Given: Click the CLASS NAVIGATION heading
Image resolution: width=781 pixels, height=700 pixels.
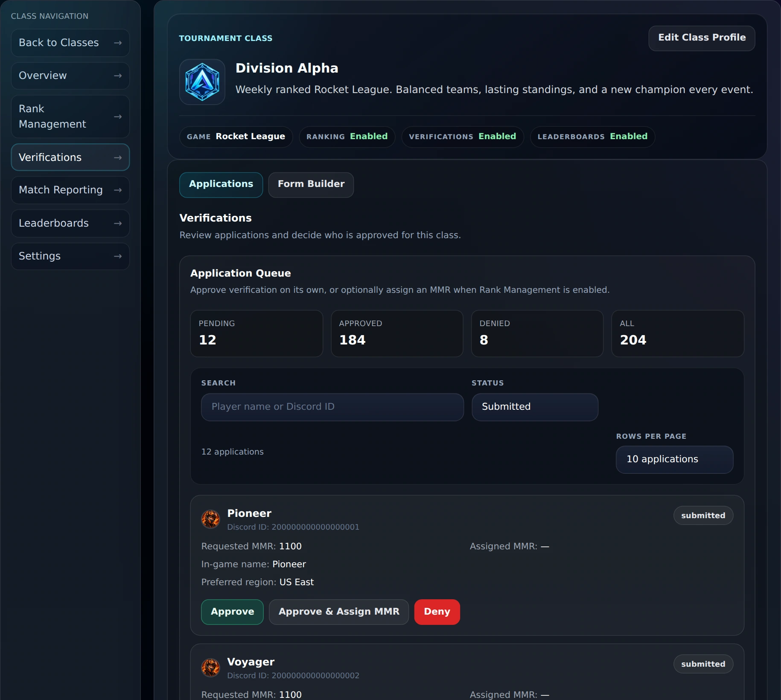Looking at the screenshot, I should [50, 16].
